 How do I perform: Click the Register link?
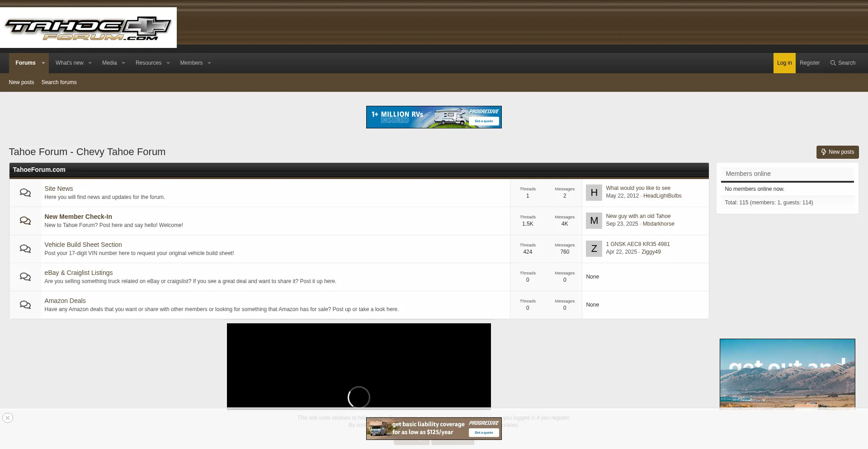[809, 63]
